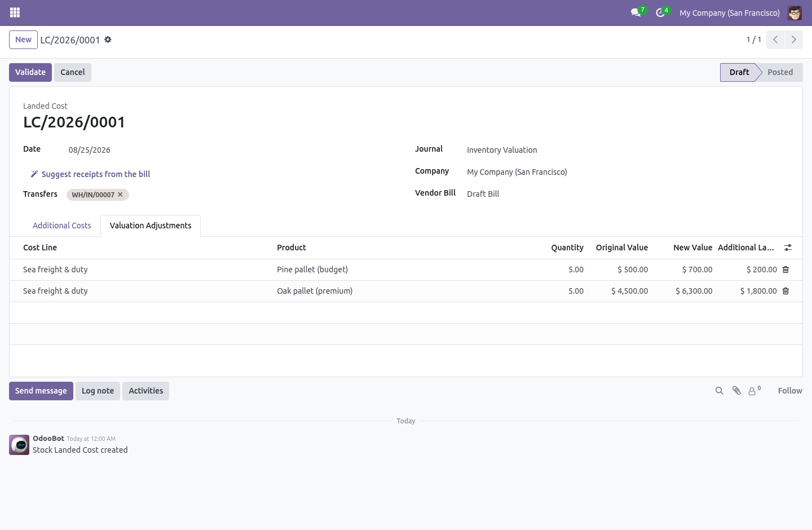Viewport: 812px width, 530px height.
Task: Open the column settings adjust icon
Action: [788, 248]
